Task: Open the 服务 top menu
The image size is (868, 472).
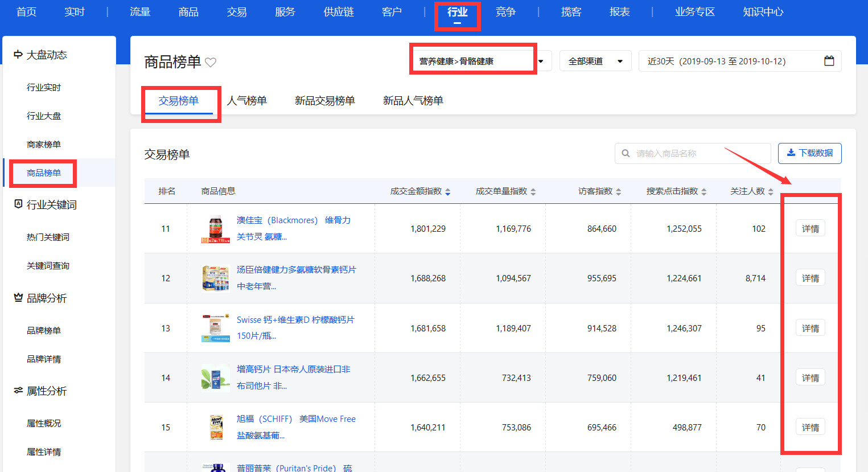Action: [285, 12]
